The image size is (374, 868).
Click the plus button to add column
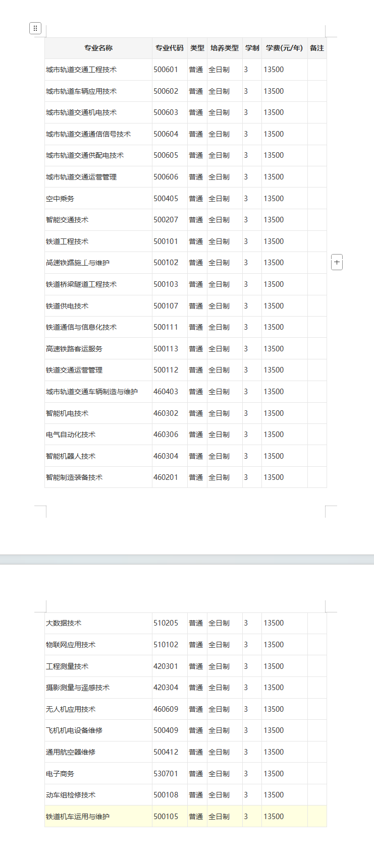(x=337, y=262)
